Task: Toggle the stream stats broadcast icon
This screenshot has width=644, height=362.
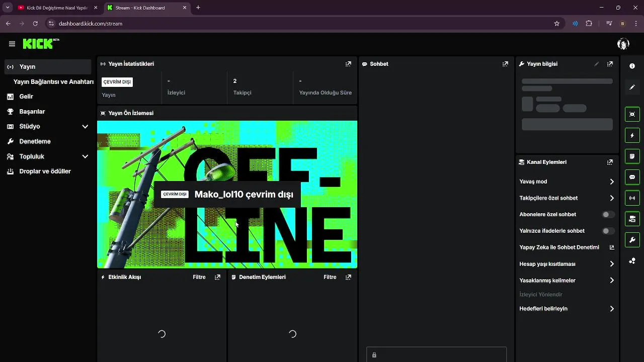Action: tap(632, 198)
